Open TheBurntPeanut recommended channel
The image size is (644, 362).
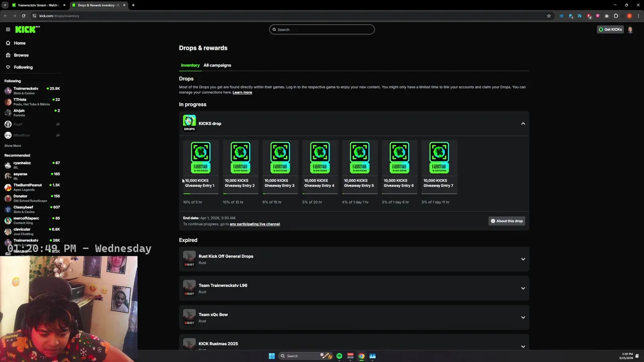pyautogui.click(x=31, y=187)
